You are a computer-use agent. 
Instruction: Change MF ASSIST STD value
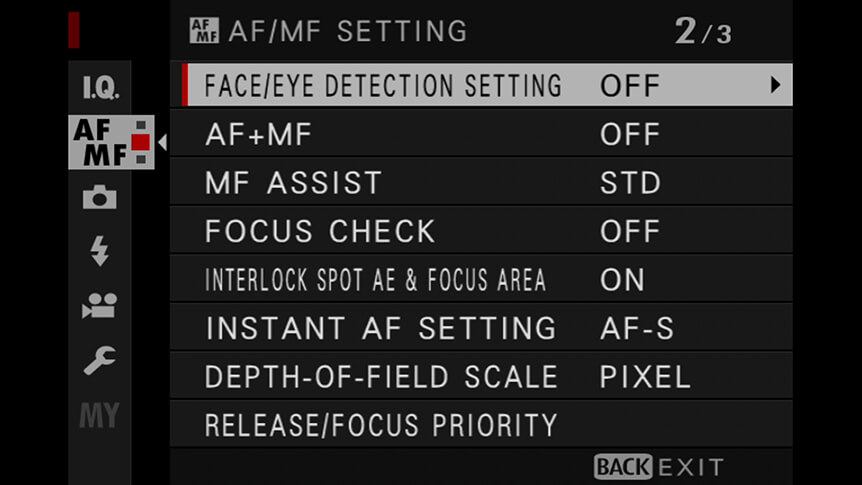(630, 183)
